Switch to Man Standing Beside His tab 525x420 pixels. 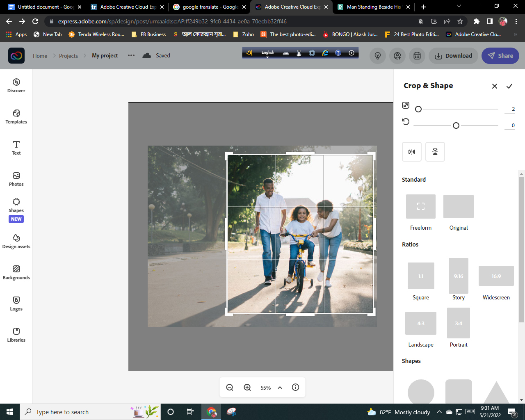click(373, 7)
